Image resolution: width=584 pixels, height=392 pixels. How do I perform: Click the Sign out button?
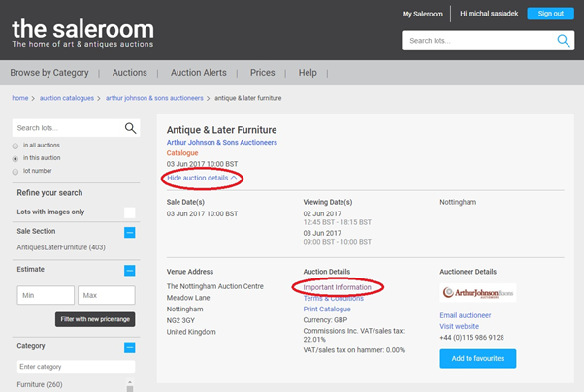click(x=550, y=14)
